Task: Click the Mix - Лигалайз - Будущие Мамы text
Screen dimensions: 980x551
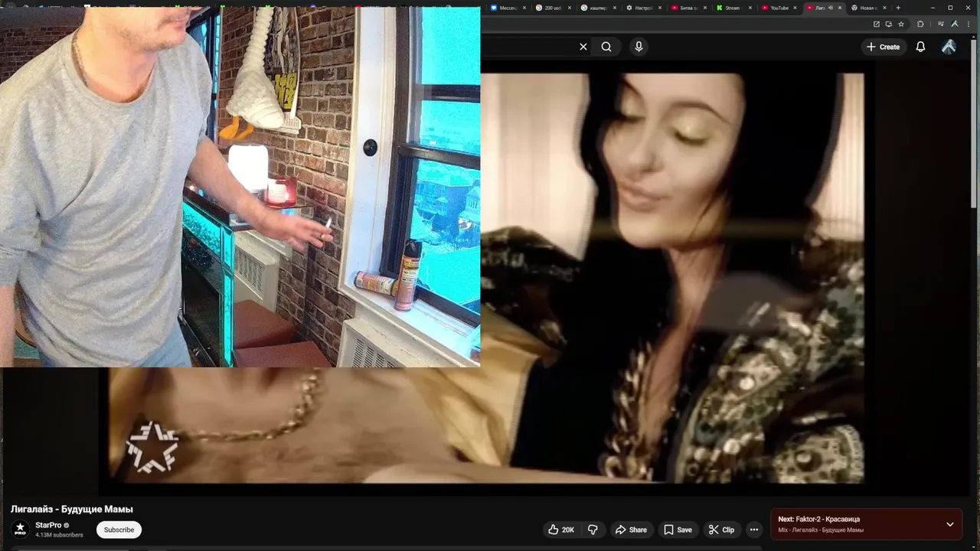Action: click(x=821, y=530)
